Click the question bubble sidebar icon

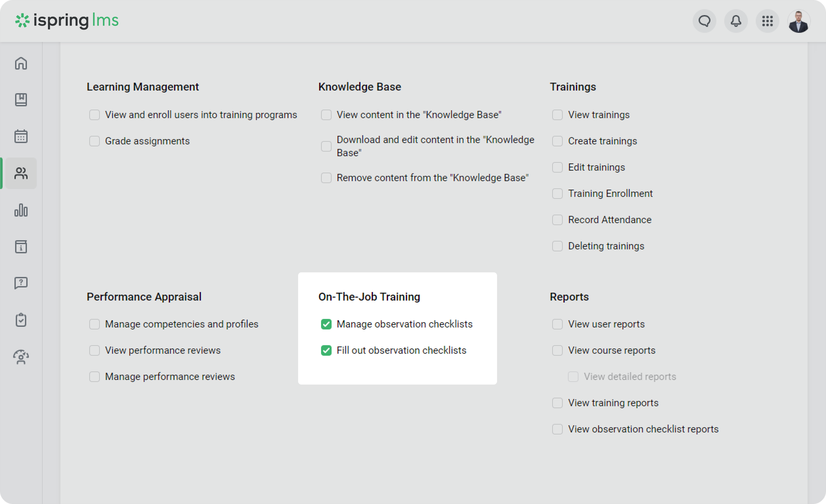(x=21, y=283)
